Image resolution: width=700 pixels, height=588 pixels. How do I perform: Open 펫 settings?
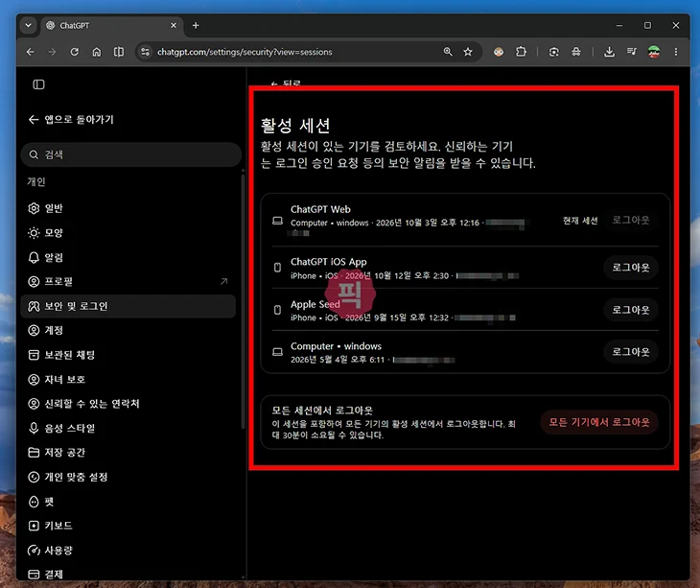click(x=128, y=502)
